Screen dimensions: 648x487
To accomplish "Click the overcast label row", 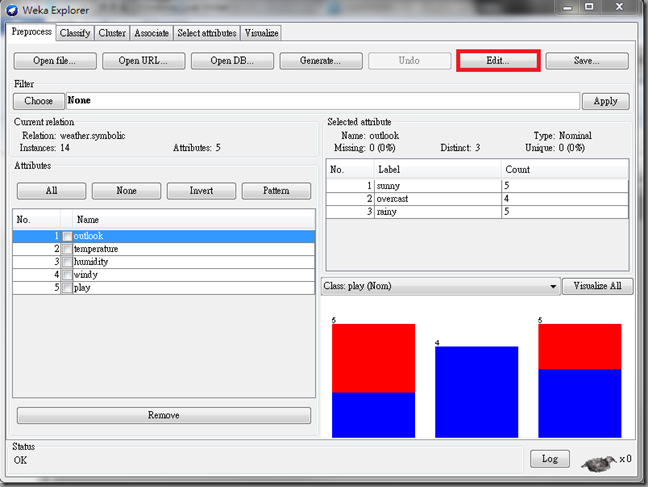I will point(477,199).
